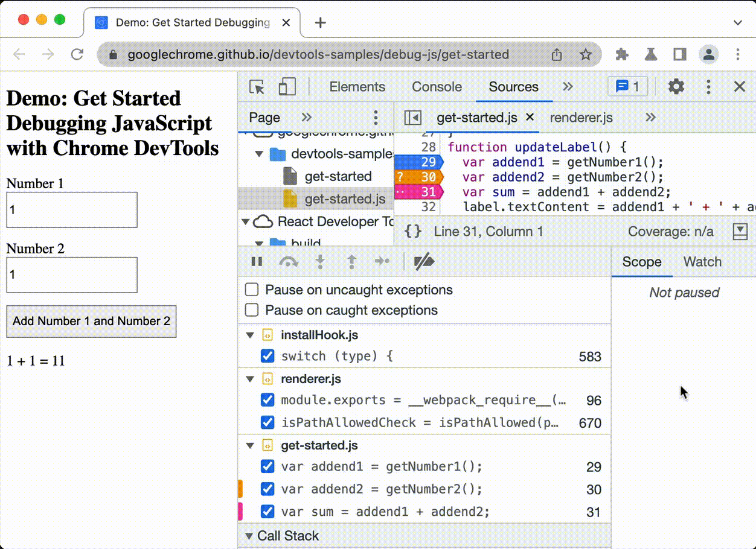Collapse the React Developer Tools tree node
The width and height of the screenshot is (756, 549).
pyautogui.click(x=246, y=222)
